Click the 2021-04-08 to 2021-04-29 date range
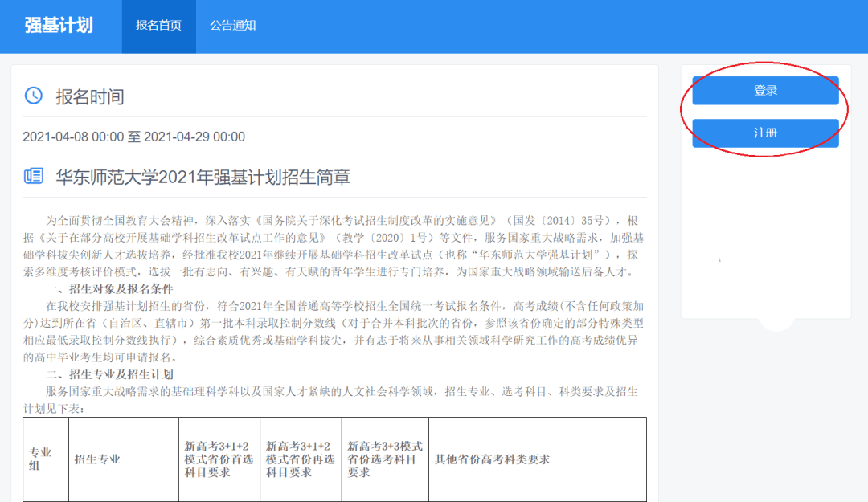Screen dimensions: 868x502 [x=133, y=137]
